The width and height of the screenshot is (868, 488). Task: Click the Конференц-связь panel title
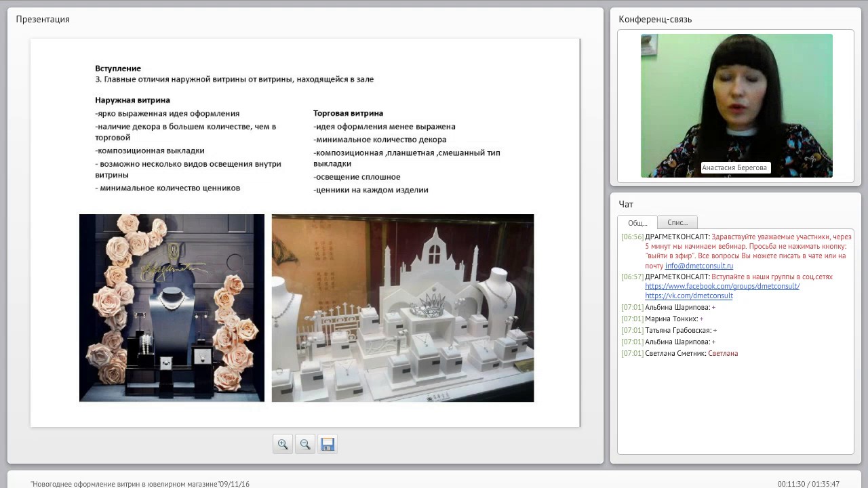pos(655,19)
